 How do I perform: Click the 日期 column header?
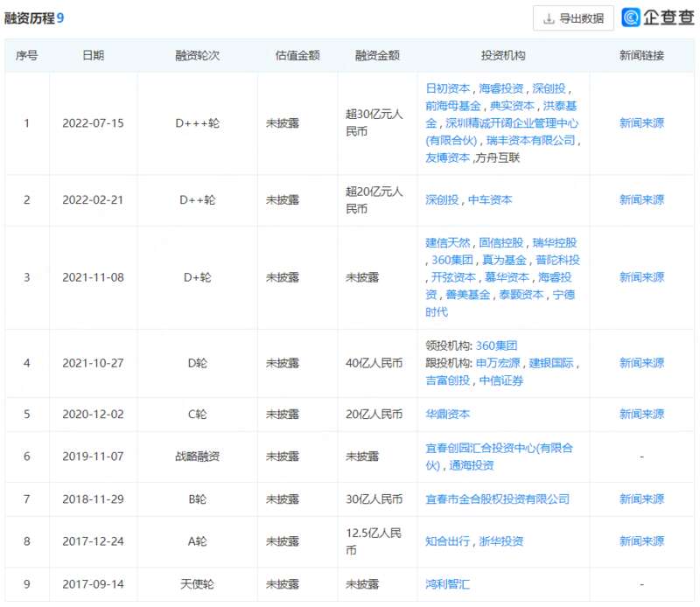click(x=94, y=55)
